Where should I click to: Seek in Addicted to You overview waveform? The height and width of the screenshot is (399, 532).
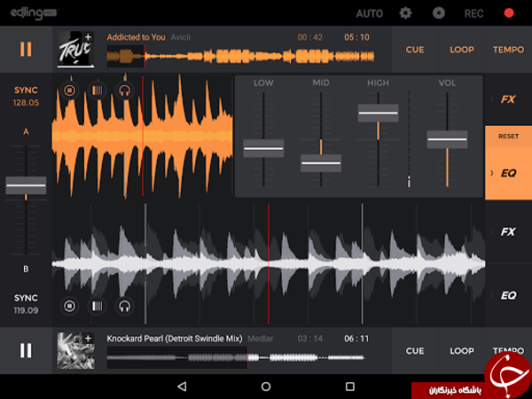(x=241, y=57)
